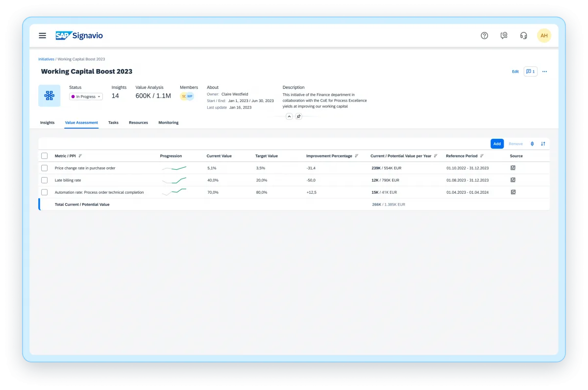This screenshot has width=588, height=390.
Task: Open the Tasks tab
Action: (113, 123)
